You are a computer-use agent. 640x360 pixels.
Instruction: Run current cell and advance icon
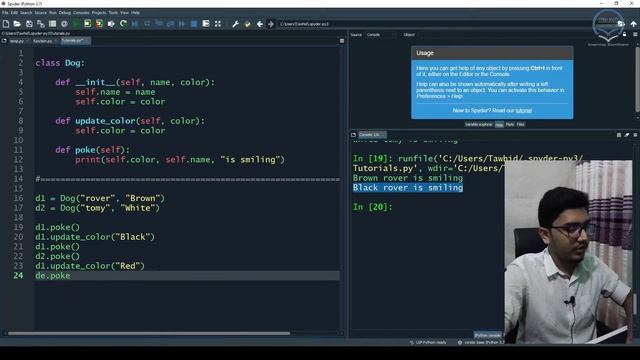pos(99,24)
